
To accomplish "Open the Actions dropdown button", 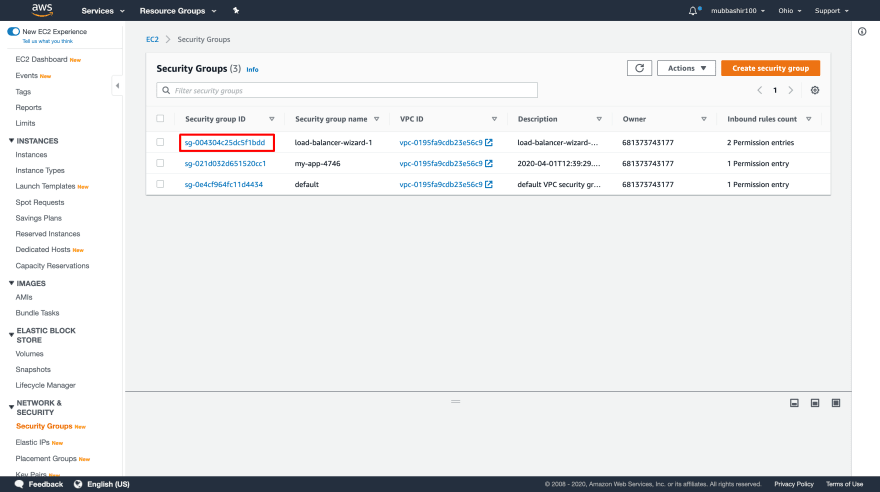I will click(686, 68).
